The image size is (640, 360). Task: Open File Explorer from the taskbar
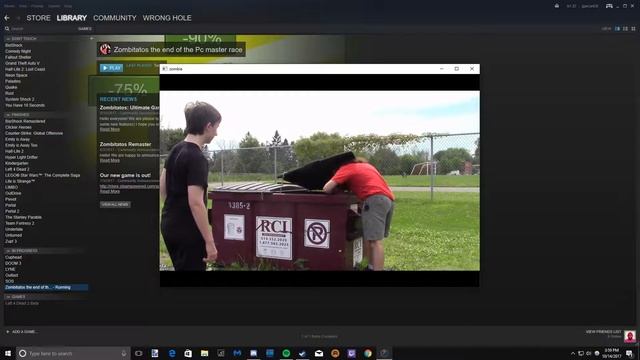[204, 353]
